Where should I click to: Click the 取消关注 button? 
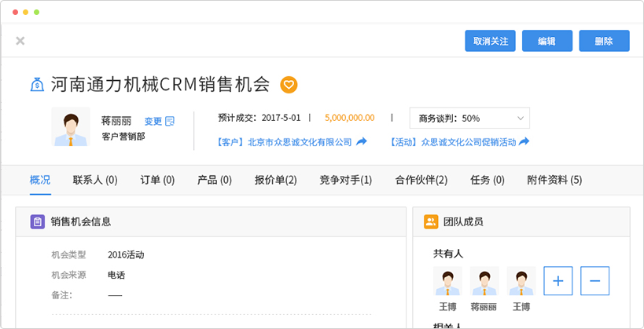(x=490, y=41)
